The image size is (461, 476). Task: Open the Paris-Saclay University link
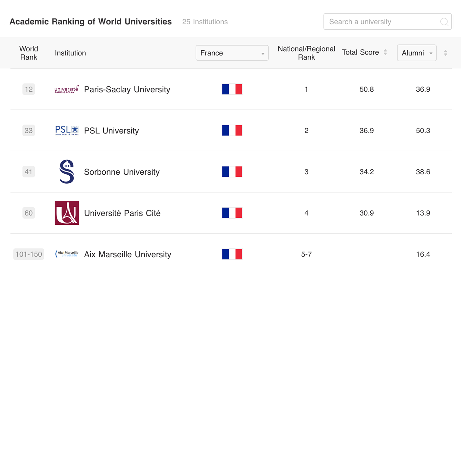pyautogui.click(x=127, y=90)
